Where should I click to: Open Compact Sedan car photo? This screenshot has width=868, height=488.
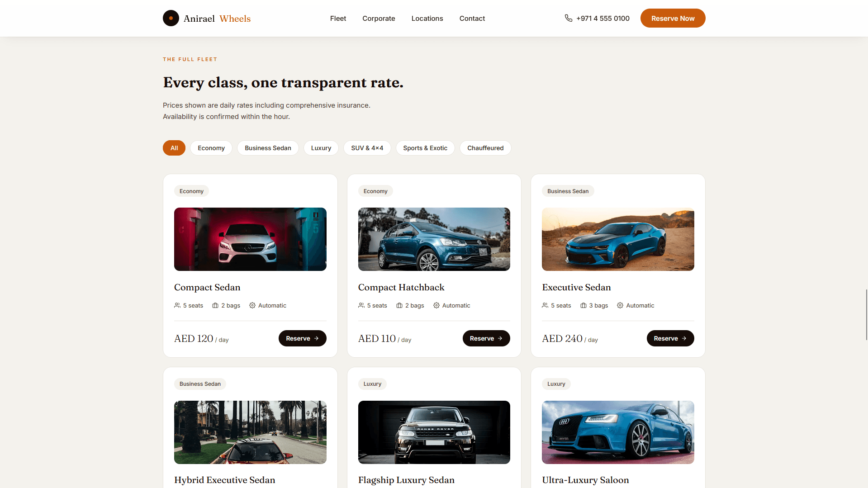250,239
